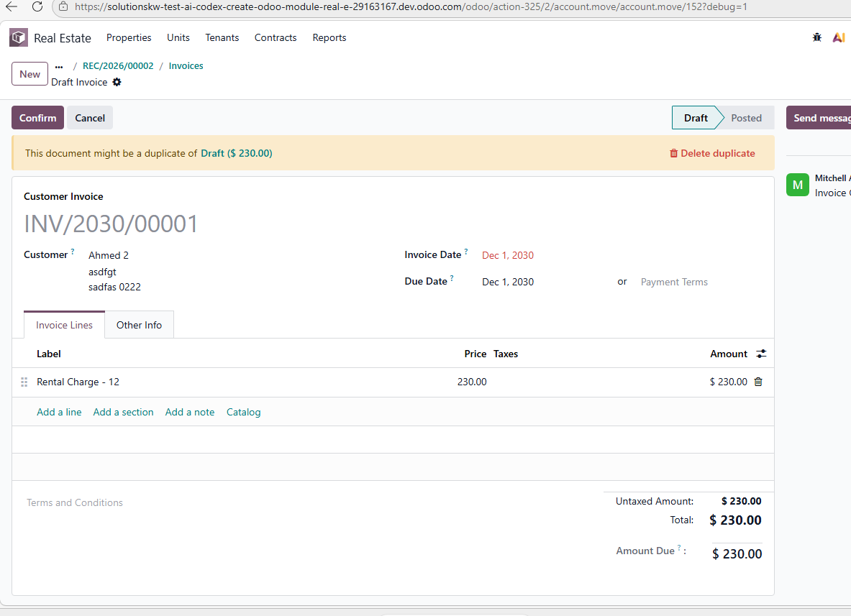The width and height of the screenshot is (851, 616).
Task: Set status to Posted in status bar
Action: (746, 118)
